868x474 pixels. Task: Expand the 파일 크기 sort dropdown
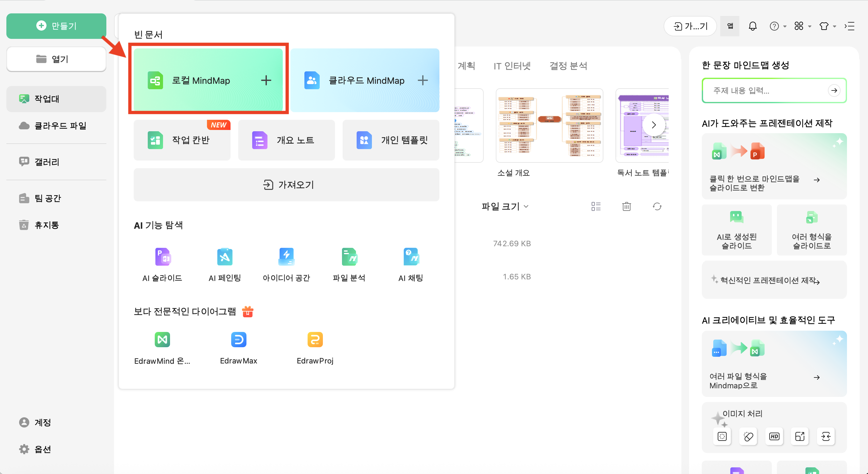(x=505, y=206)
